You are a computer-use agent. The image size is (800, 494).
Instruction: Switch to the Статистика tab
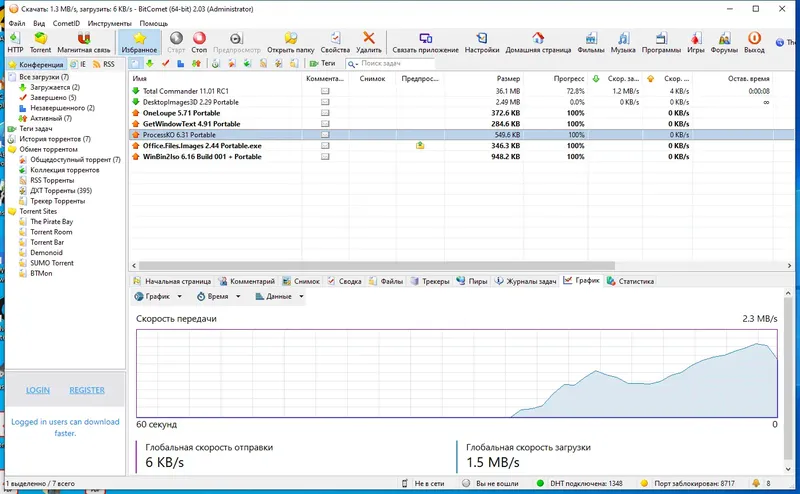(x=631, y=281)
